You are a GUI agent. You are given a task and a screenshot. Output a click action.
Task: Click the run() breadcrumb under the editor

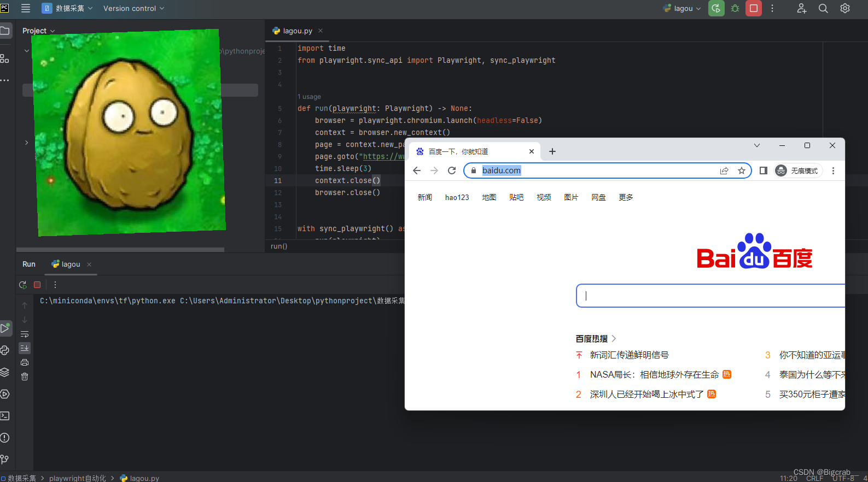click(279, 246)
